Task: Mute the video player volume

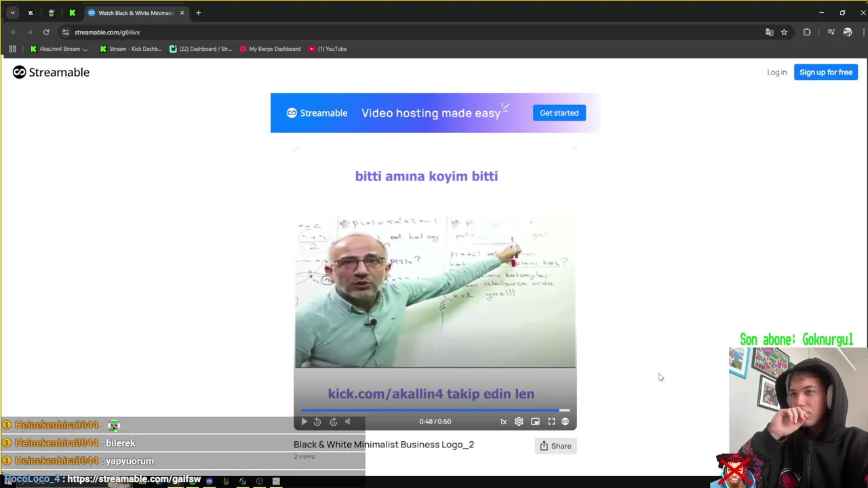Action: point(348,422)
